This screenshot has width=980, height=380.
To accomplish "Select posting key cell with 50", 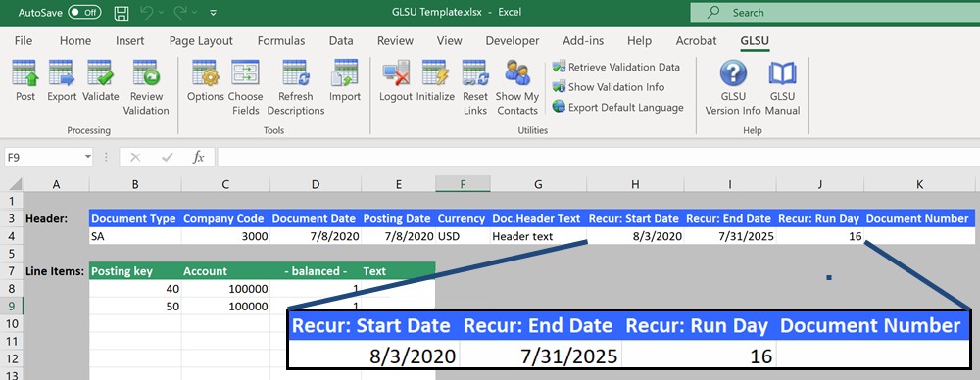I will 135,307.
